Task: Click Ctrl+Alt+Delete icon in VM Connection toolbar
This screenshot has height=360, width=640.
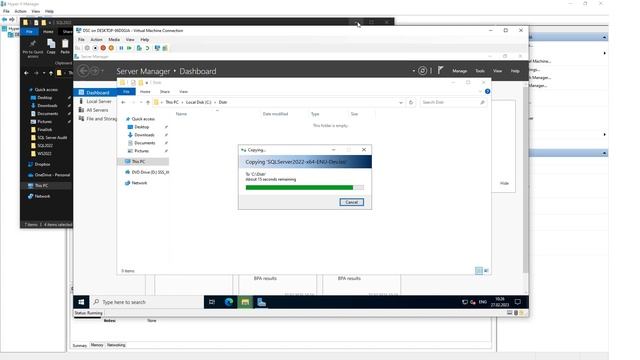Action: coord(78,48)
